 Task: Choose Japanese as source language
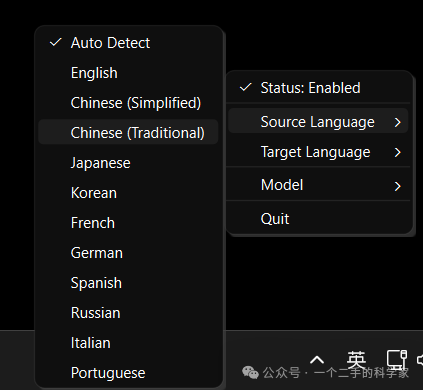click(128, 163)
